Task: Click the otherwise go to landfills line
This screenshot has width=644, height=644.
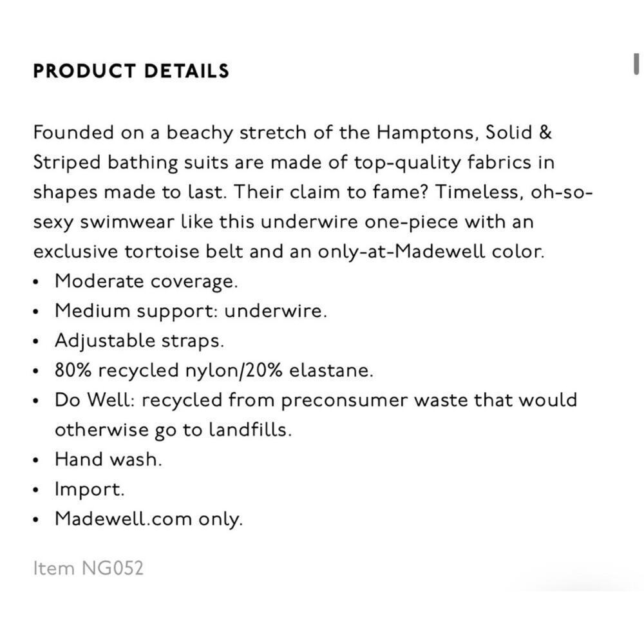Action: [x=173, y=430]
